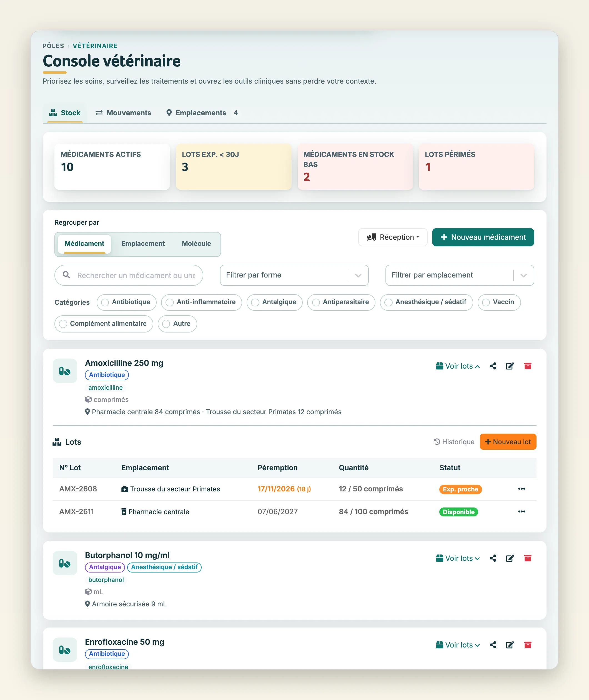Edit the Butorphanol 10 mg/ml medication

pos(510,558)
